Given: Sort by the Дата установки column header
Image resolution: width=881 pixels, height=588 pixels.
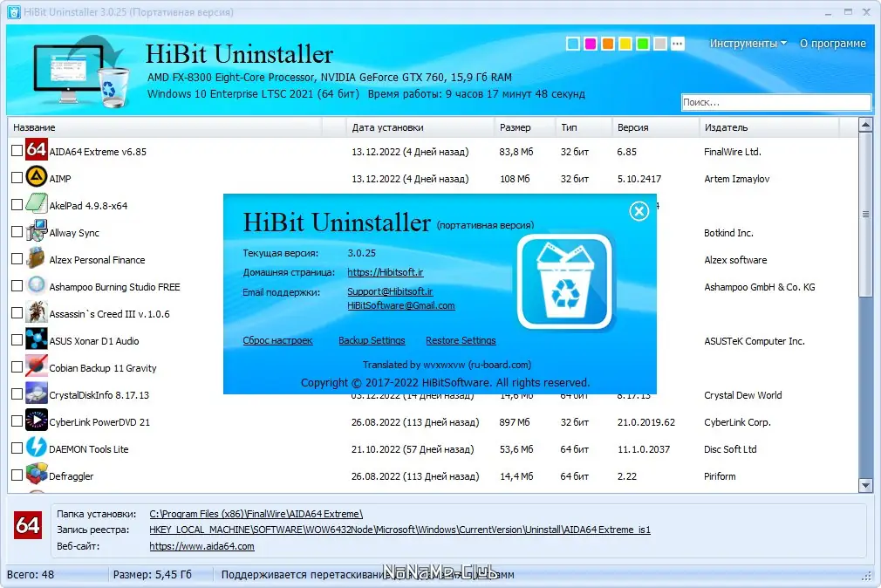Looking at the screenshot, I should [420, 127].
